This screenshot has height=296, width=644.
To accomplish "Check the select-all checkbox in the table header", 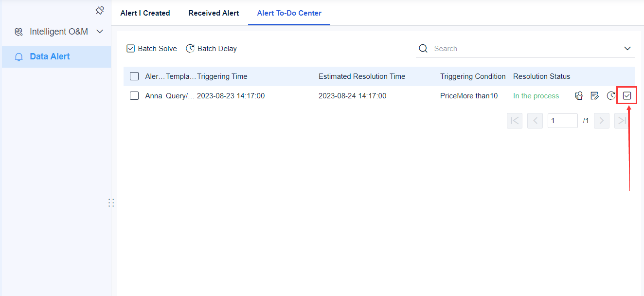I will 134,76.
